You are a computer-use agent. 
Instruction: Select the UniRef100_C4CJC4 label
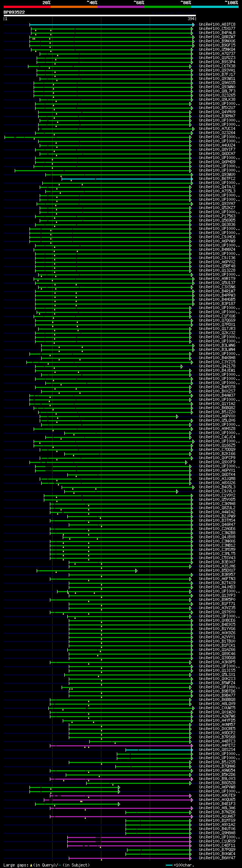(x=217, y=437)
